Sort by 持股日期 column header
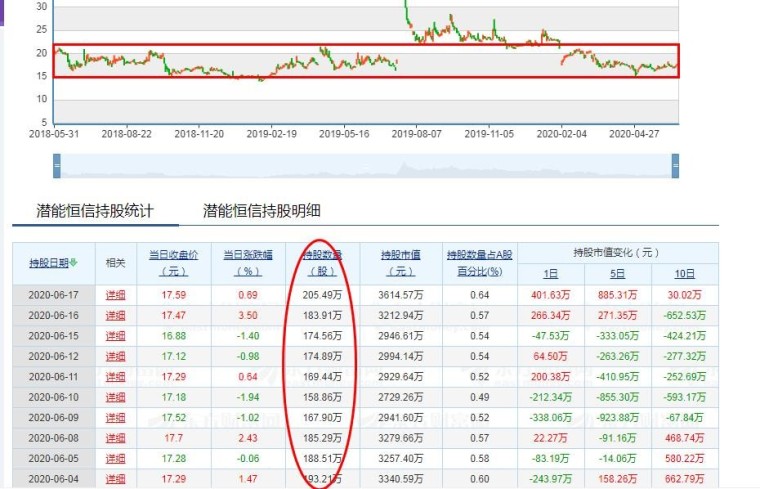Screen dimensions: 760x489 pyautogui.click(x=49, y=263)
